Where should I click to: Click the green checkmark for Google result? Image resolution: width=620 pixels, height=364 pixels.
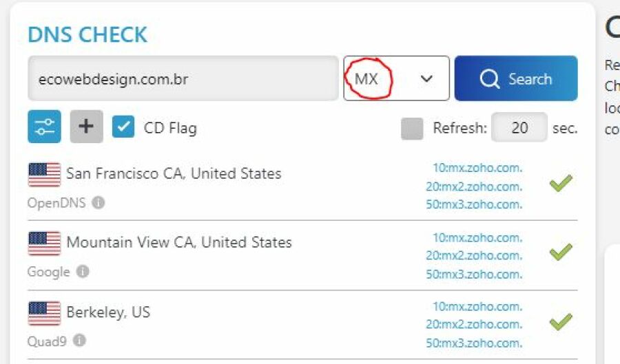561,253
